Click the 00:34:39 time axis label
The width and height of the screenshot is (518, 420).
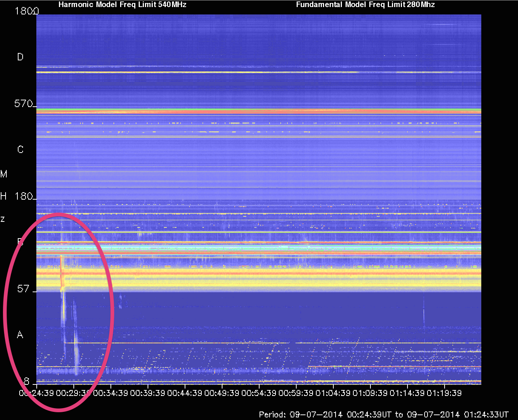coord(110,393)
